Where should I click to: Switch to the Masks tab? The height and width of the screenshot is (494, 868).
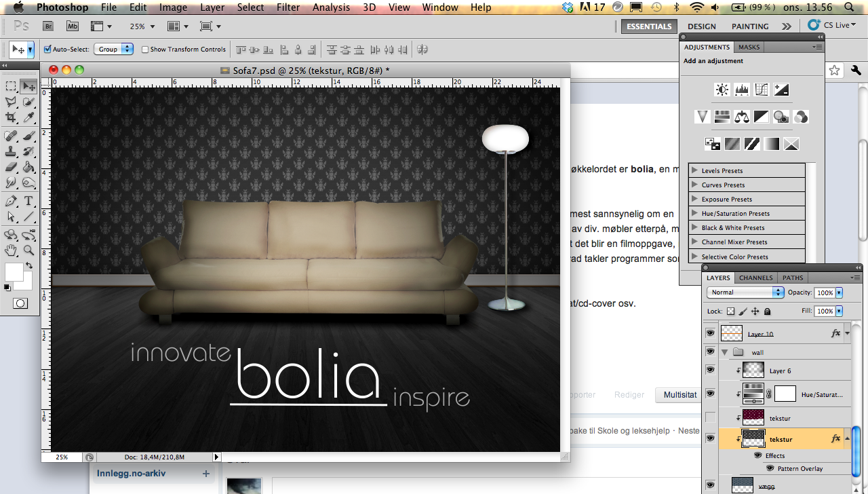click(x=749, y=47)
